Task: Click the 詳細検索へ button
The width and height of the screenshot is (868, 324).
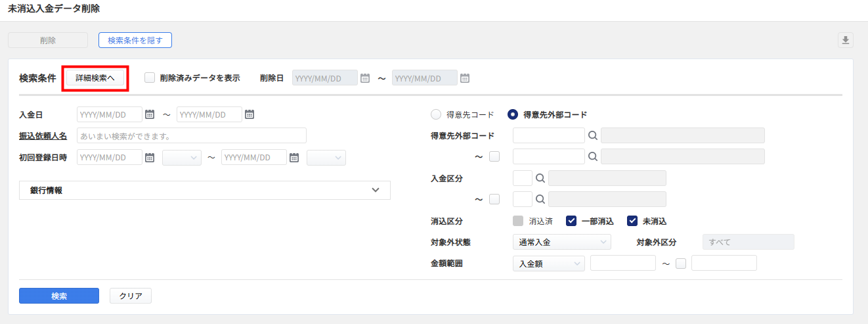Action: (x=95, y=78)
